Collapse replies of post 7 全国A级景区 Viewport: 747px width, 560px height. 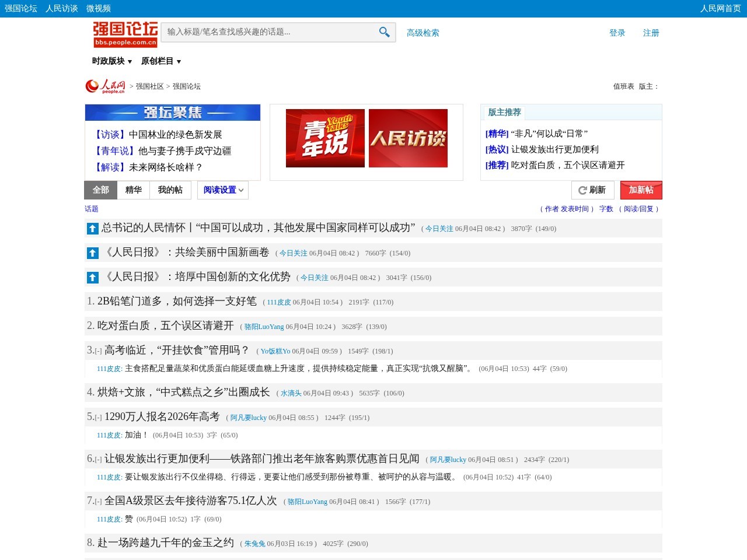(98, 502)
